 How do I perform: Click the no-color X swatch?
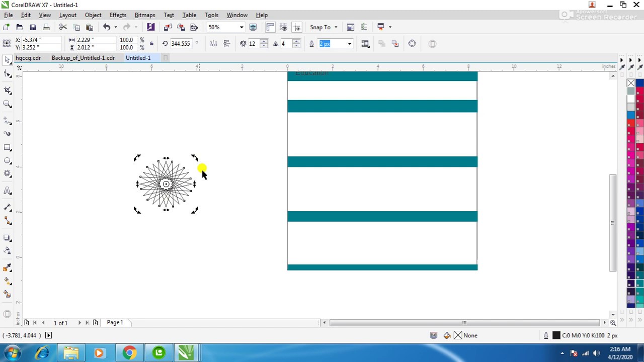point(631,83)
